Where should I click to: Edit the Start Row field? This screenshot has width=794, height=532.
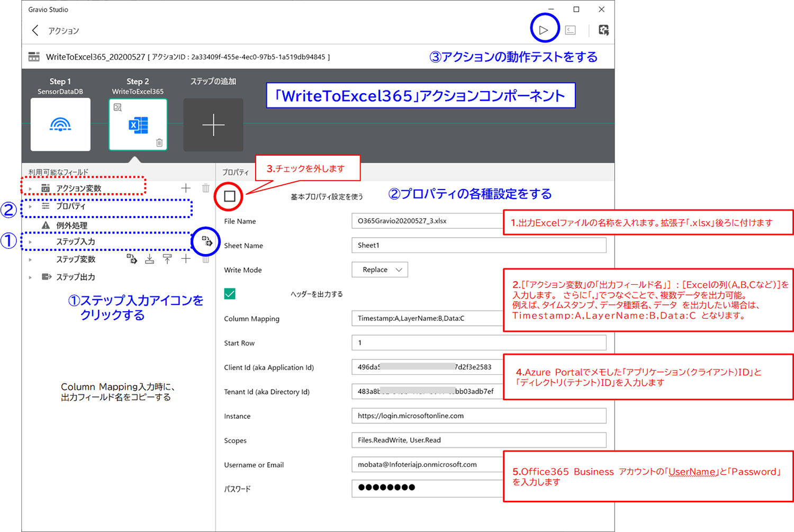coord(479,342)
